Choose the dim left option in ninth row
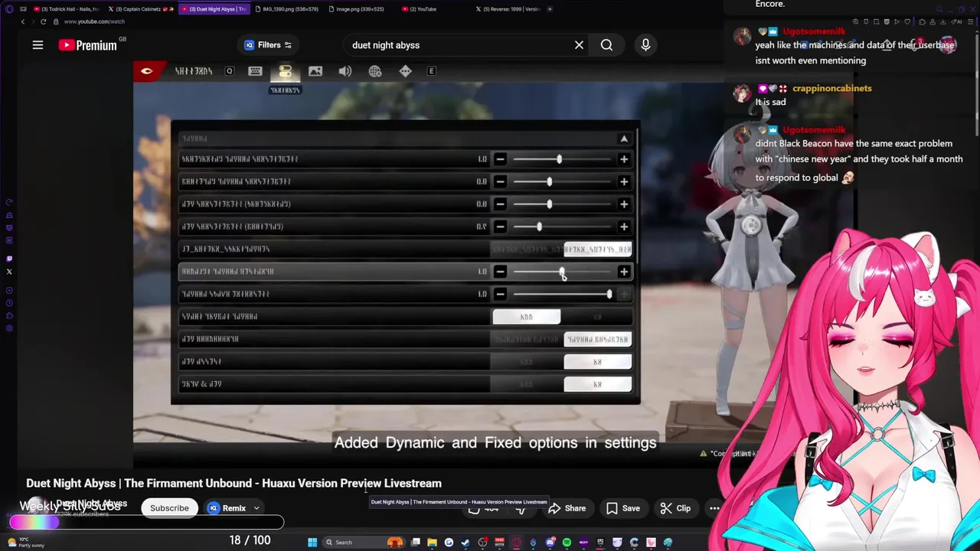 pyautogui.click(x=527, y=339)
